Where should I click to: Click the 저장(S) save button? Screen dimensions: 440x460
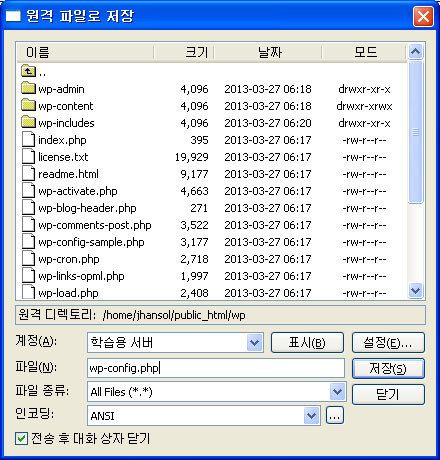click(x=388, y=368)
